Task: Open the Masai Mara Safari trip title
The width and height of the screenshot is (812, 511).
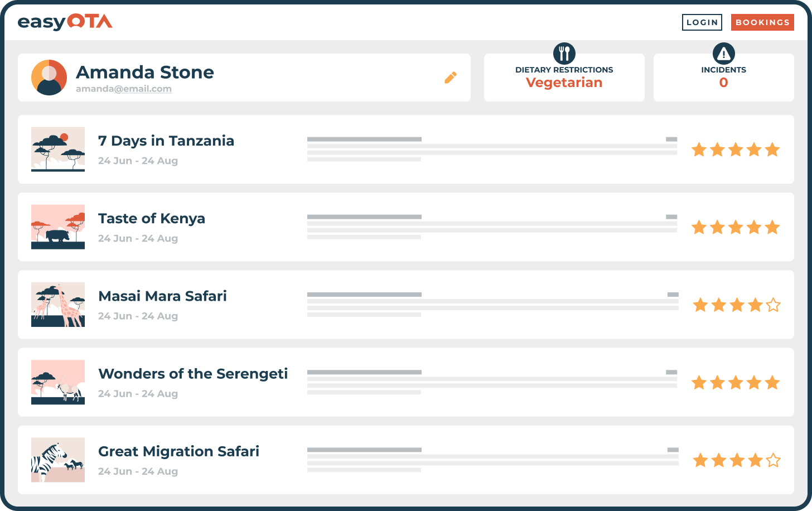Action: pos(162,296)
